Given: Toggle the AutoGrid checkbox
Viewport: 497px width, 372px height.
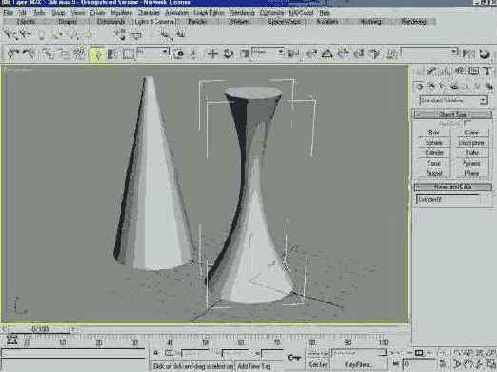Looking at the screenshot, I should tap(467, 123).
